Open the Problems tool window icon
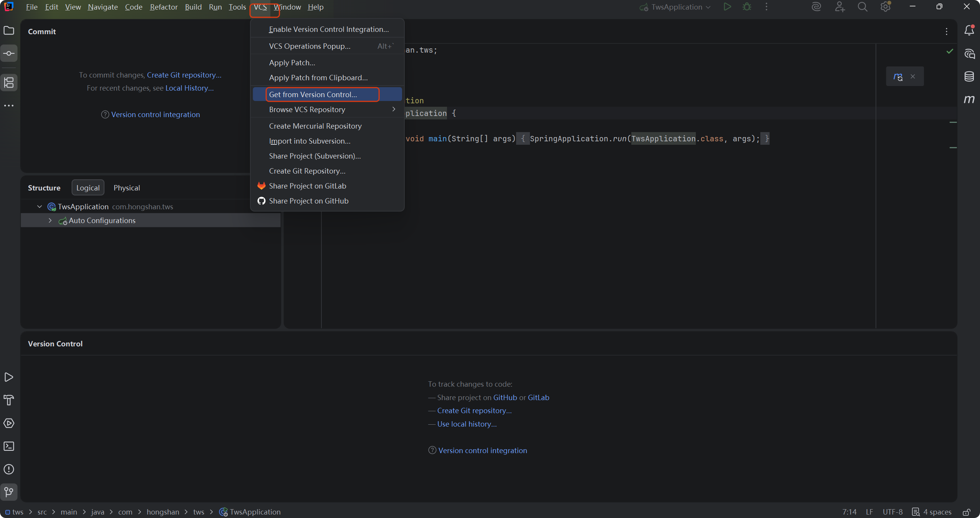Image resolution: width=980 pixels, height=518 pixels. click(x=9, y=469)
